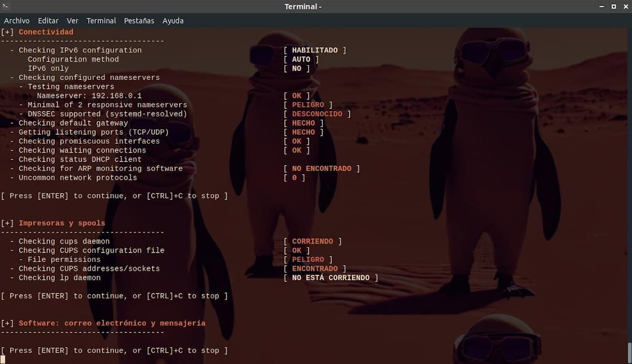
Task: Click NO ENCONTRADO for ARP monitoring
Action: click(x=322, y=168)
